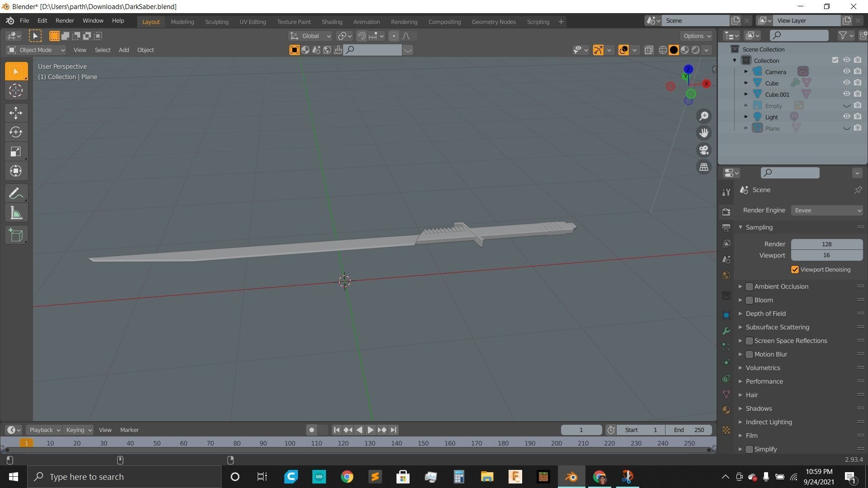Switch to Rendered viewport shading
868x488 pixels.
[696, 50]
